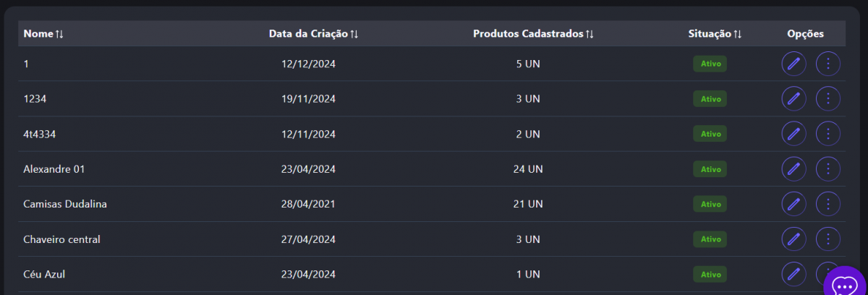Edit the Céu Azul row
Screen dimensions: 868x295
tap(793, 274)
